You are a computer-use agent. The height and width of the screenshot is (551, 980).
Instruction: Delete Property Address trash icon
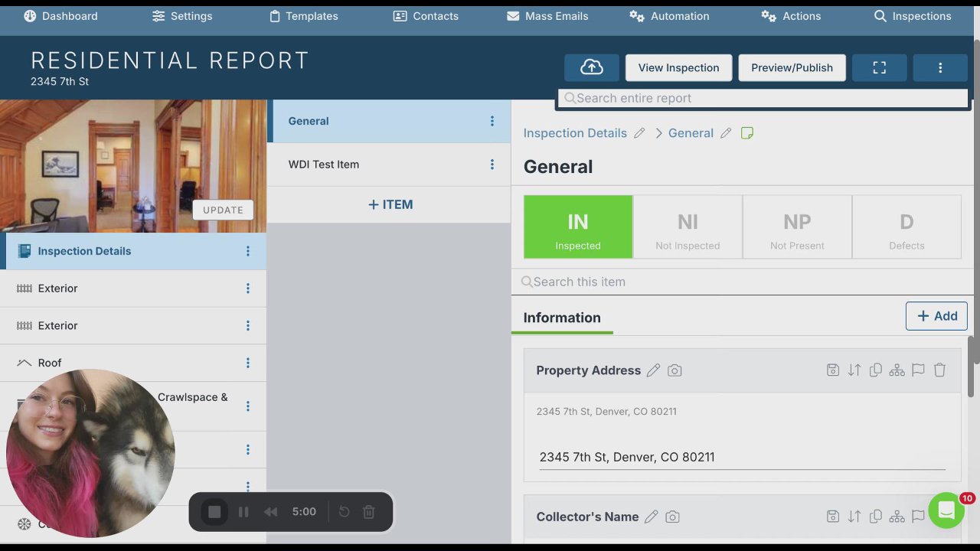[x=940, y=370]
